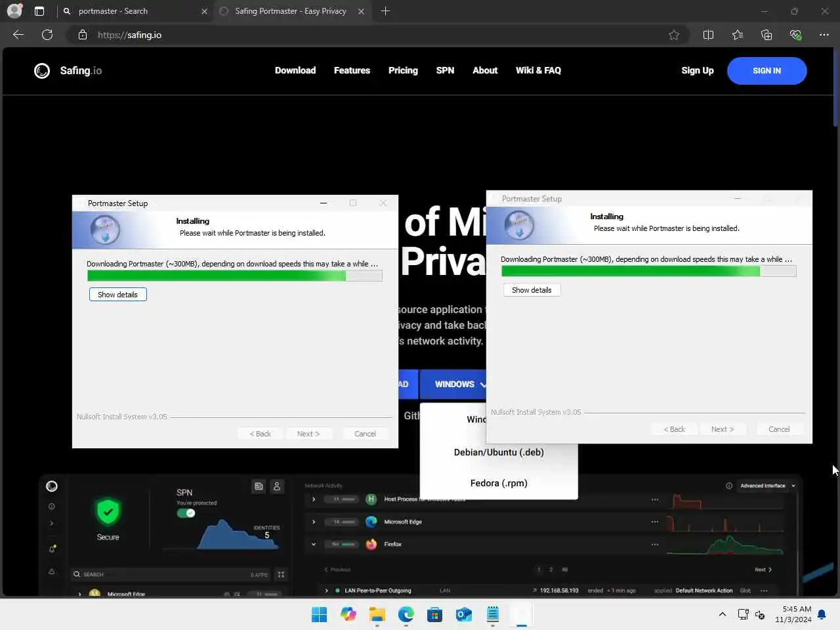Open the SPN nav item
The image size is (840, 630).
(x=445, y=70)
